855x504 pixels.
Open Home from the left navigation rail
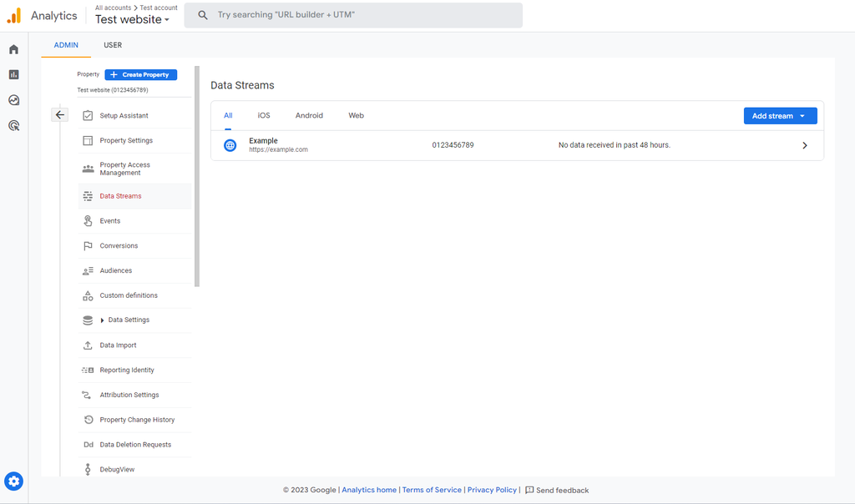pyautogui.click(x=13, y=49)
